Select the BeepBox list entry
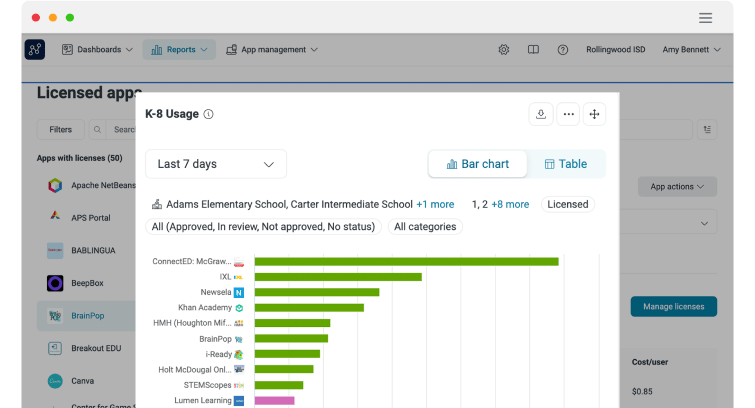The image size is (755, 408). (x=87, y=283)
